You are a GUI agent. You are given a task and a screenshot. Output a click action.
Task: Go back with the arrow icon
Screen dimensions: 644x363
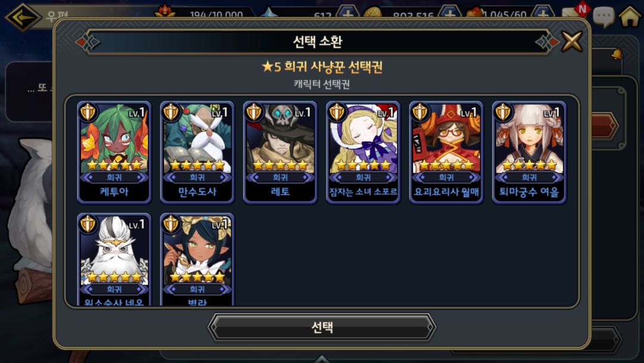[x=23, y=17]
